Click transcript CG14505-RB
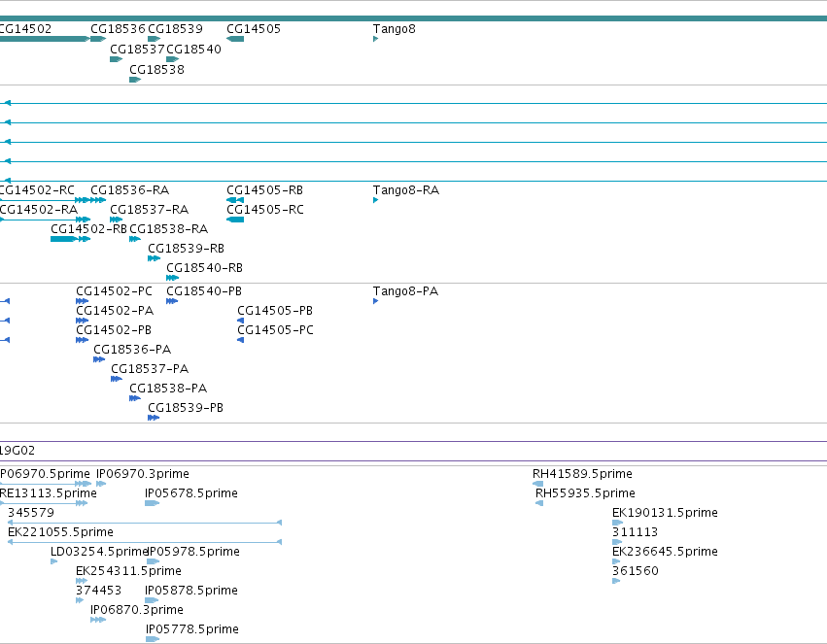This screenshot has height=644, width=827. click(x=264, y=190)
